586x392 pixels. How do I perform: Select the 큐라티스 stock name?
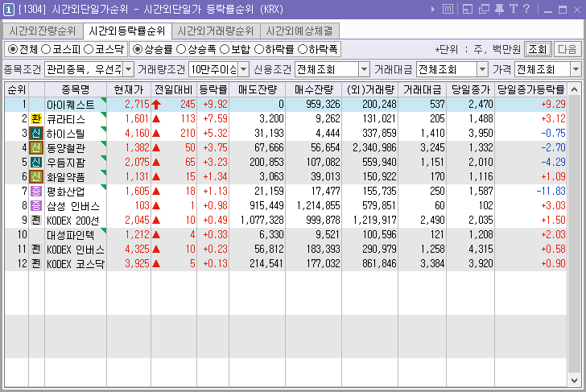point(66,119)
